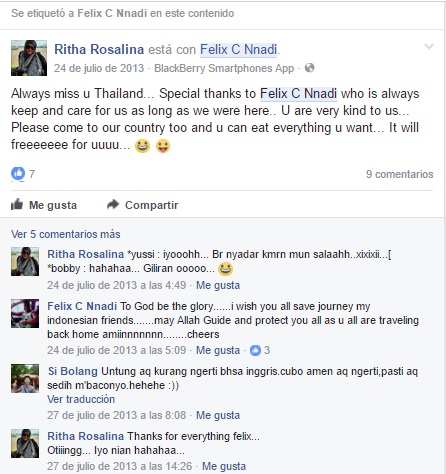Click the globe public privacy icon
Viewport: 446px width, 474px height.
pos(310,68)
